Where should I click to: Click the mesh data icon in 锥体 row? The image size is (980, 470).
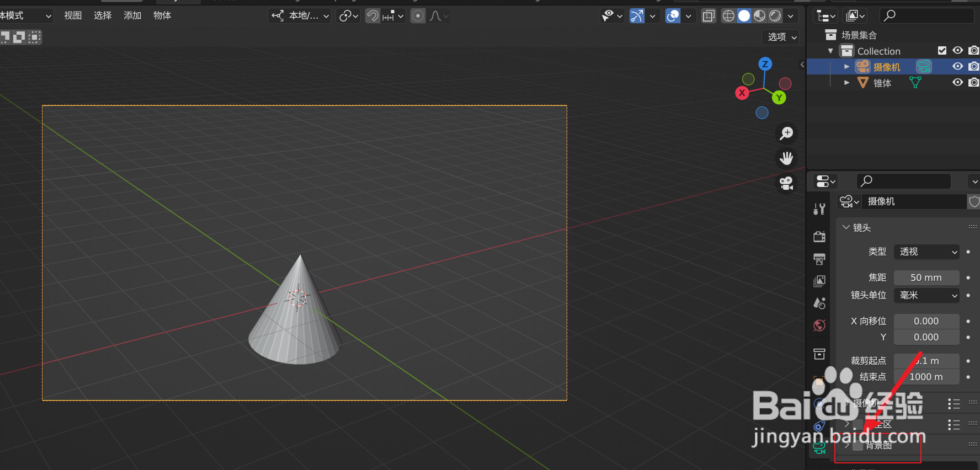click(915, 83)
